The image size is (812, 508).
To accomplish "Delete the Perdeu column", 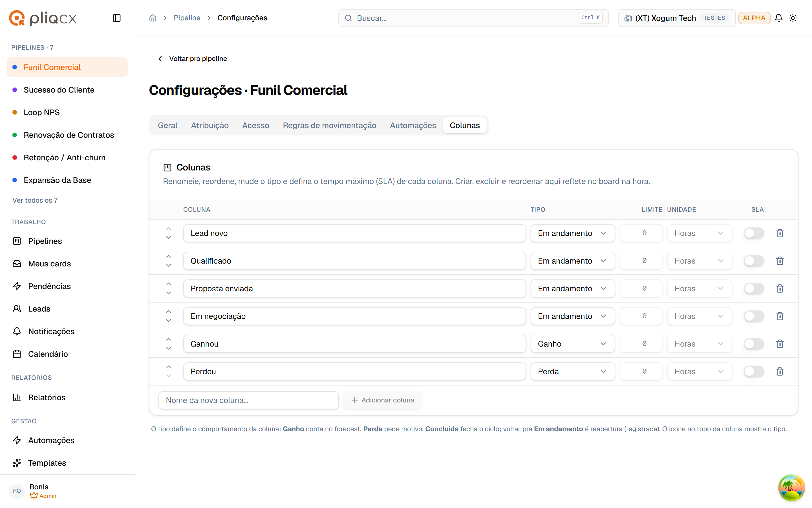I will [x=780, y=372].
